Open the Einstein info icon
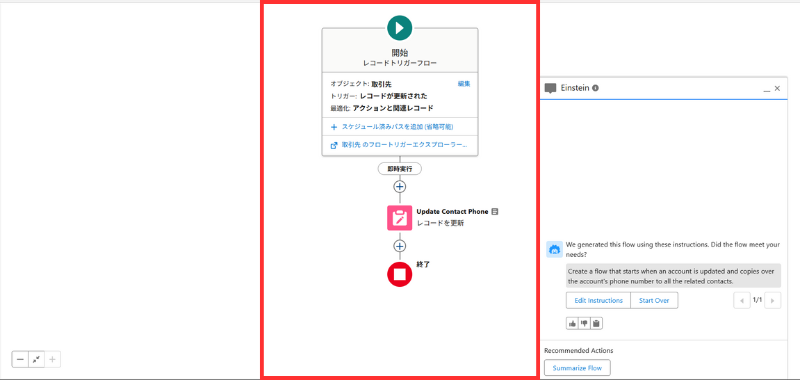800x380 pixels. [595, 88]
